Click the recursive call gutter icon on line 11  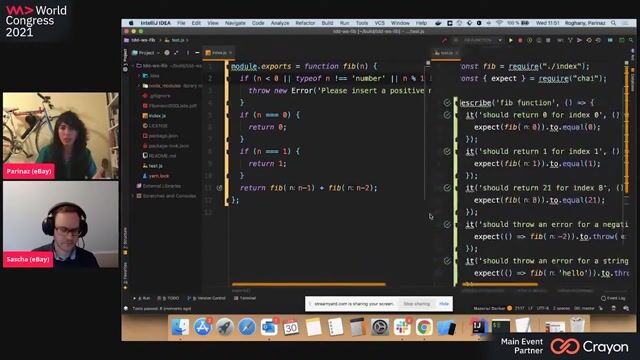[219, 188]
